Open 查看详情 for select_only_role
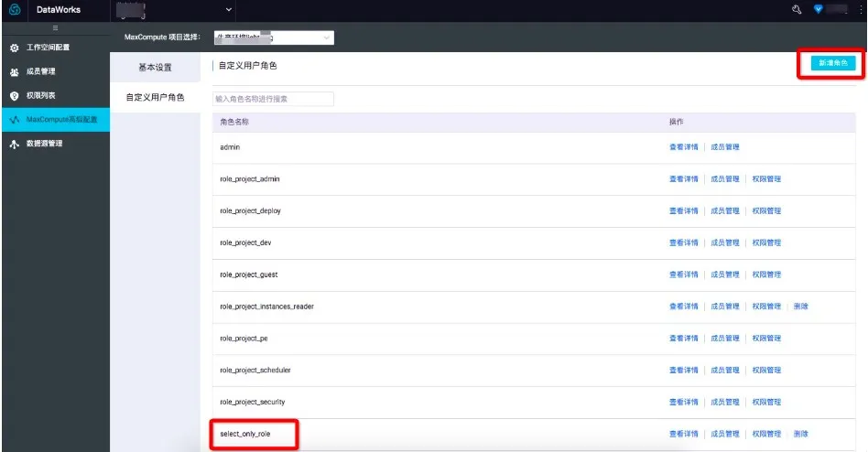The height and width of the screenshot is (452, 868). coord(684,435)
